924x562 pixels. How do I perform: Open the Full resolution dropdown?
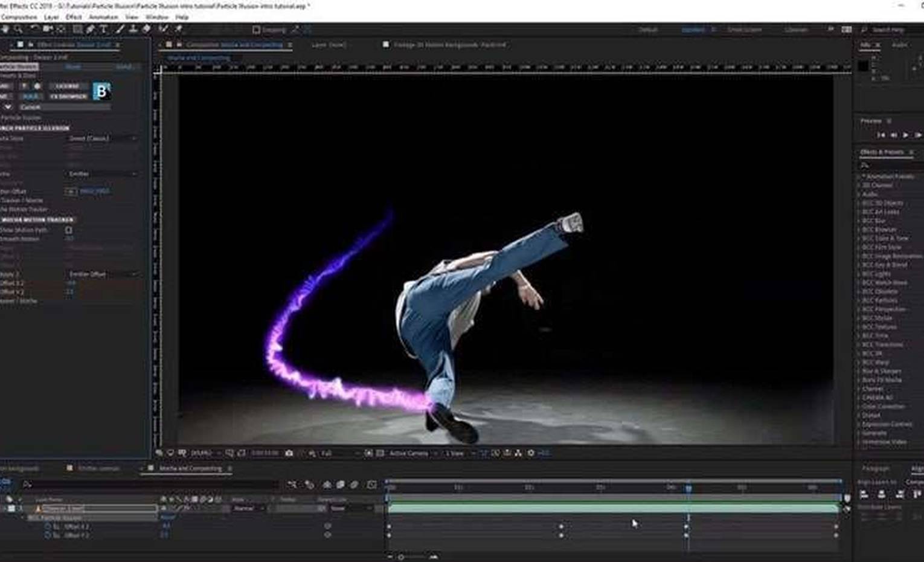[x=335, y=453]
